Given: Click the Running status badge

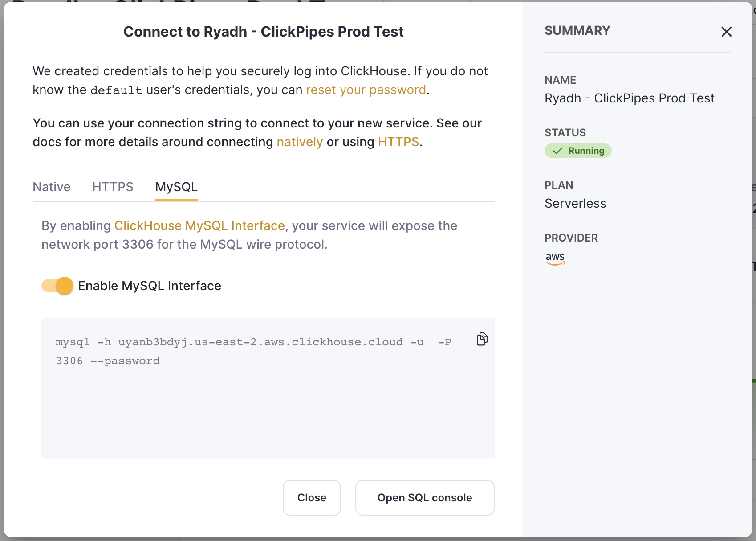Looking at the screenshot, I should pyautogui.click(x=577, y=151).
